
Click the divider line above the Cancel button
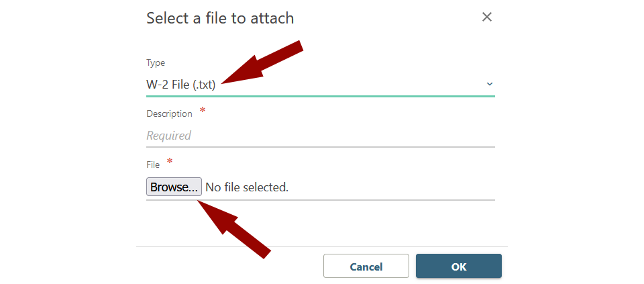322,246
